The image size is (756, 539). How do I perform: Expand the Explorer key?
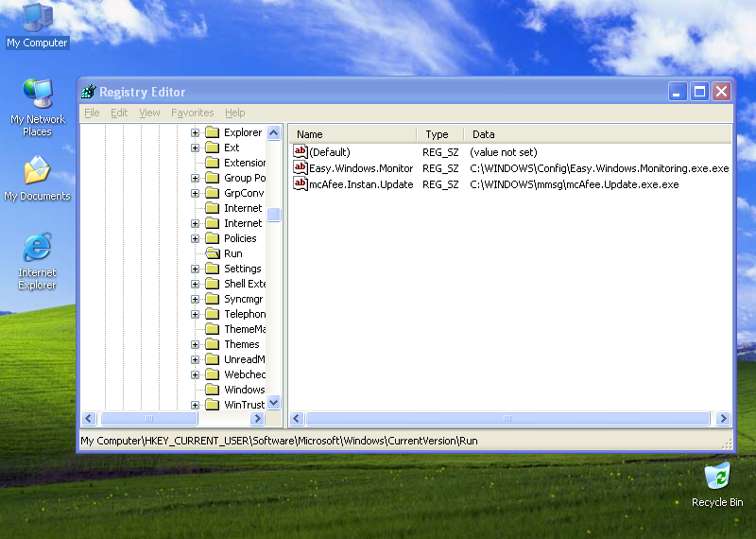click(x=195, y=132)
